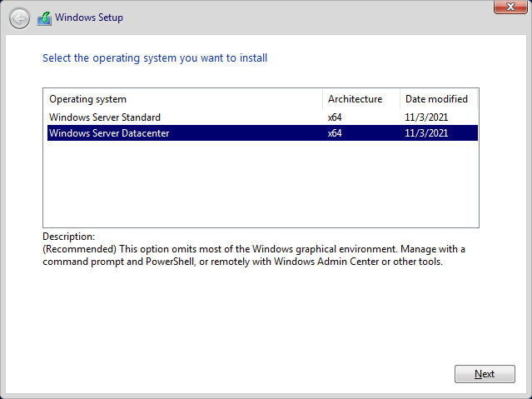
Task: Click the empty area of the OS list box
Action: coord(261,183)
